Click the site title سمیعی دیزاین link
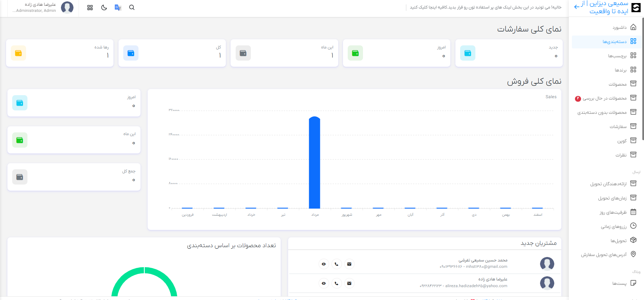This screenshot has height=300, width=644. [604, 7]
